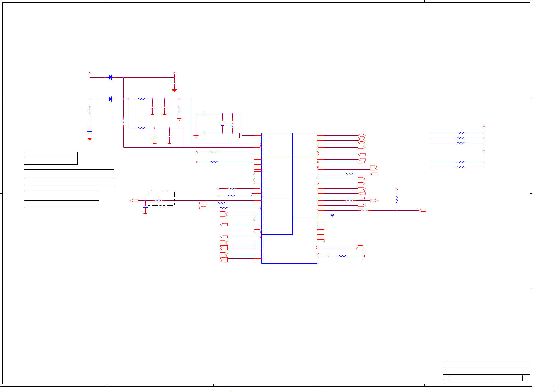Click ground symbol left of crystal capacitors
The height and width of the screenshot is (392, 555).
point(196,136)
